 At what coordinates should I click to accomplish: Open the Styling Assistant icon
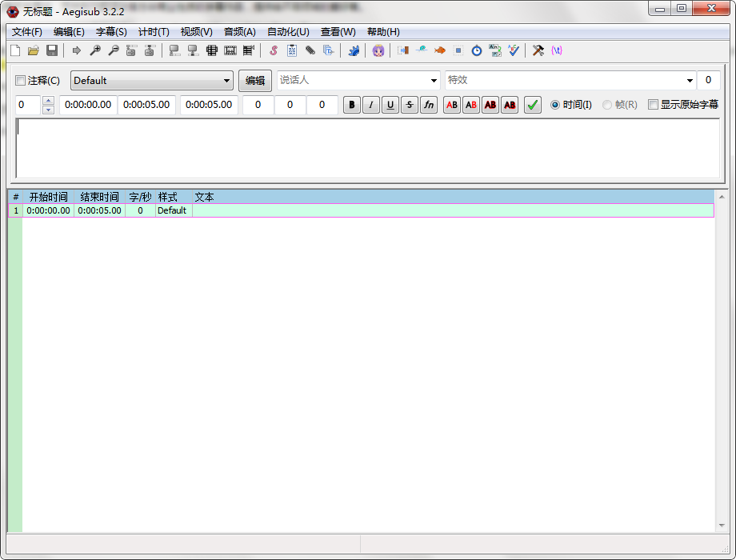click(x=377, y=50)
